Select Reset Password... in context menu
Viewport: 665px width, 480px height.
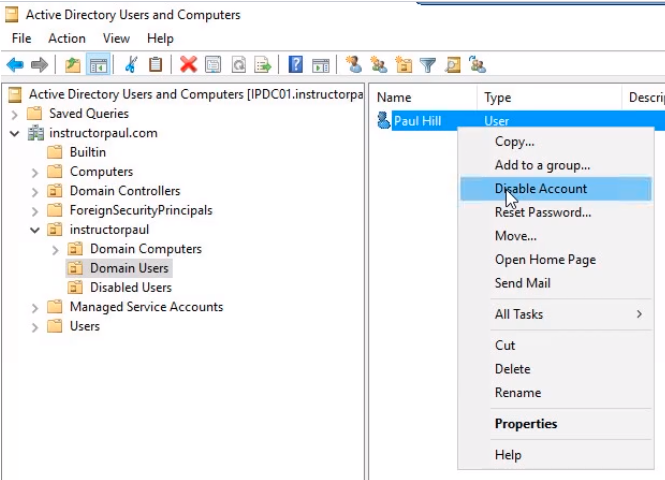coord(542,212)
